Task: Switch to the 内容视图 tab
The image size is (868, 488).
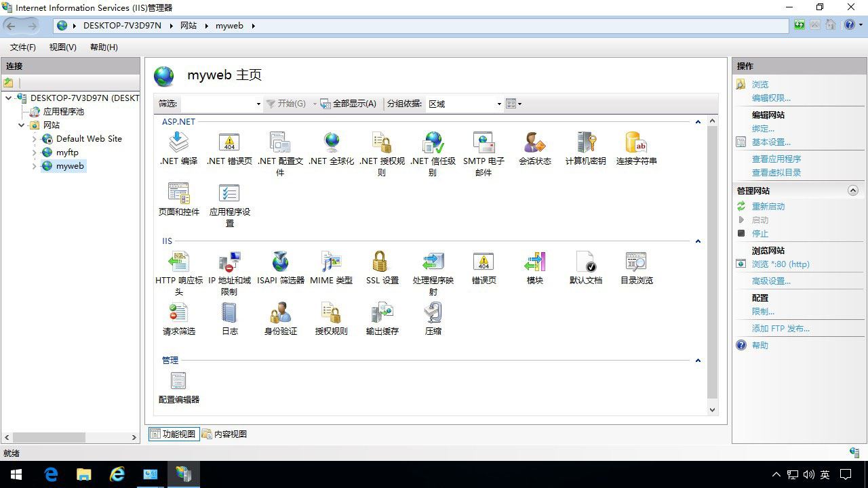Action: coord(224,434)
